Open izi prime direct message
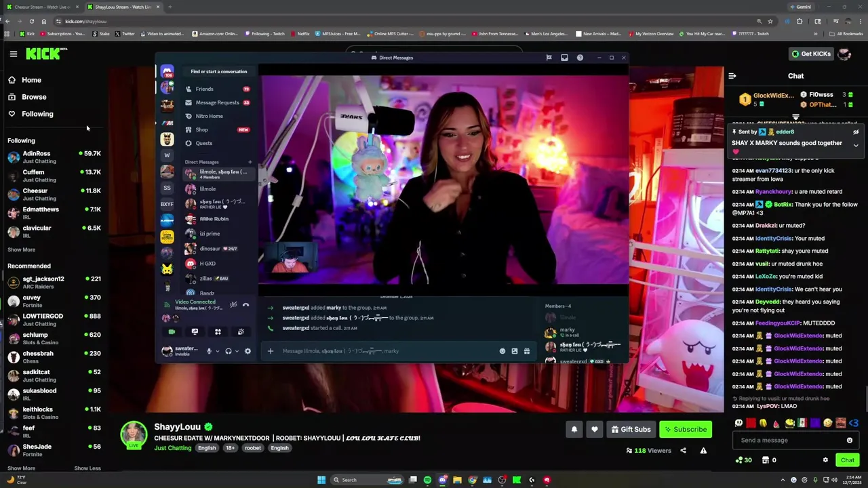Screen dimensions: 868x488 coord(218,234)
